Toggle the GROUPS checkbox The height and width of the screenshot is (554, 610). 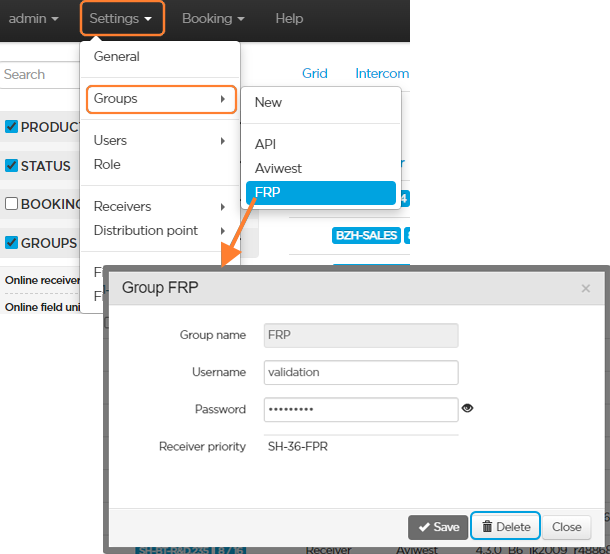click(x=12, y=242)
